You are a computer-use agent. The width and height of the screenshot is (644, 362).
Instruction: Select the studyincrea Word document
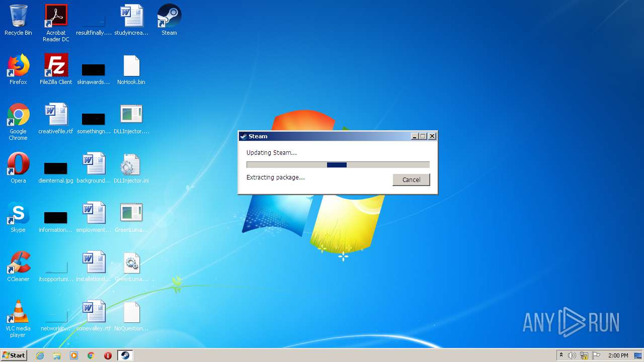(x=131, y=20)
